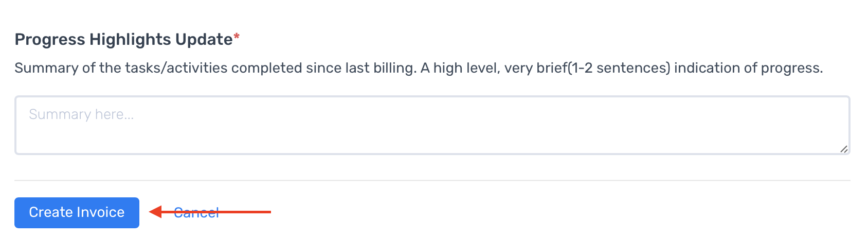Click the empty right side of summary field
The height and width of the screenshot is (236, 868).
(x=668, y=125)
